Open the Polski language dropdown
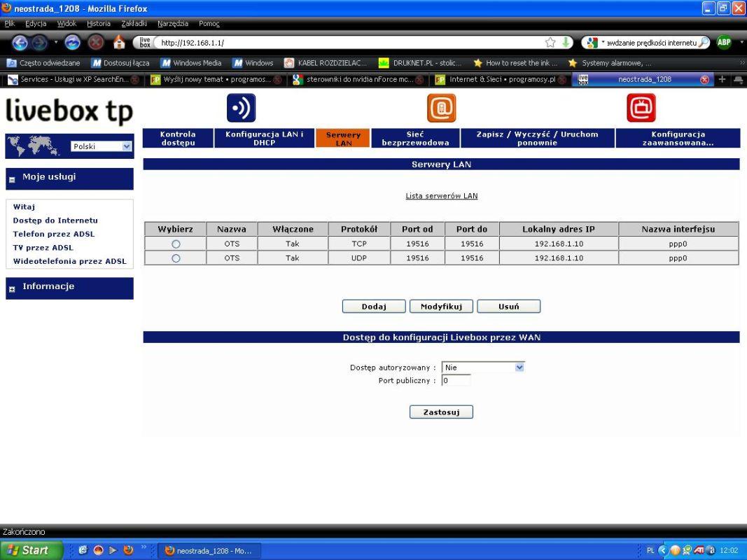The height and width of the screenshot is (560, 747). click(x=102, y=146)
